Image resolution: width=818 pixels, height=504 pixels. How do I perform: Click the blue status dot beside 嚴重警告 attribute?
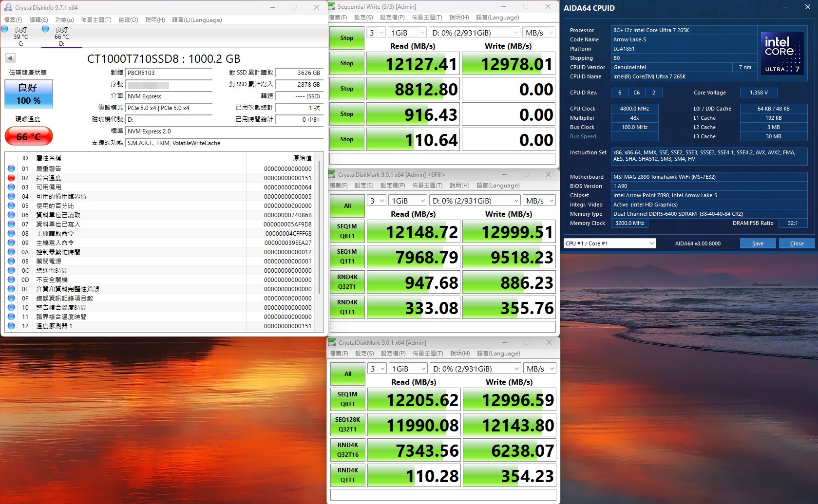(x=11, y=168)
